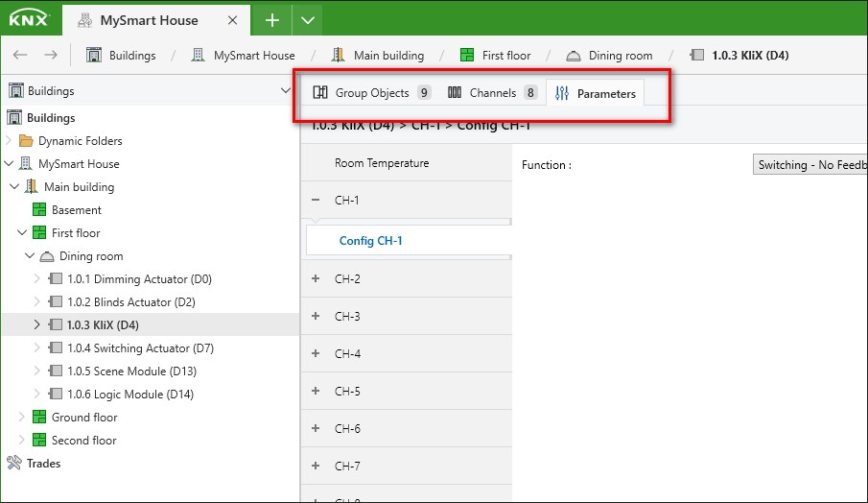
Task: Click the KNX logo icon
Action: tap(29, 19)
